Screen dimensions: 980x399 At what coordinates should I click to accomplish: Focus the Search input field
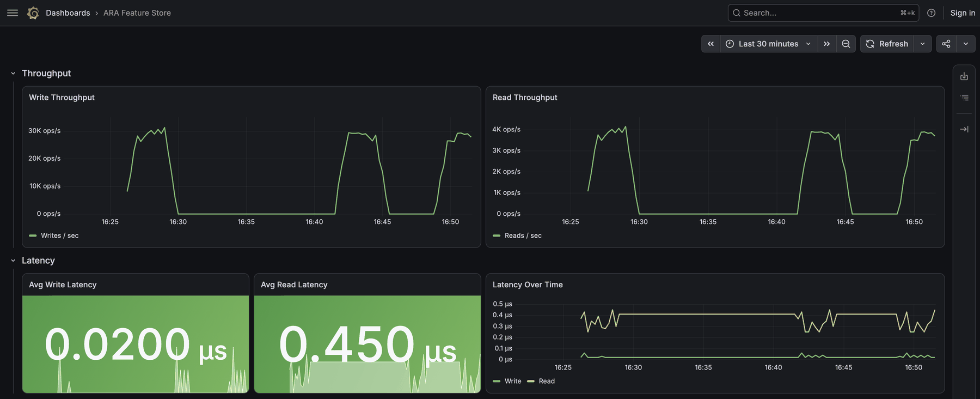click(823, 13)
